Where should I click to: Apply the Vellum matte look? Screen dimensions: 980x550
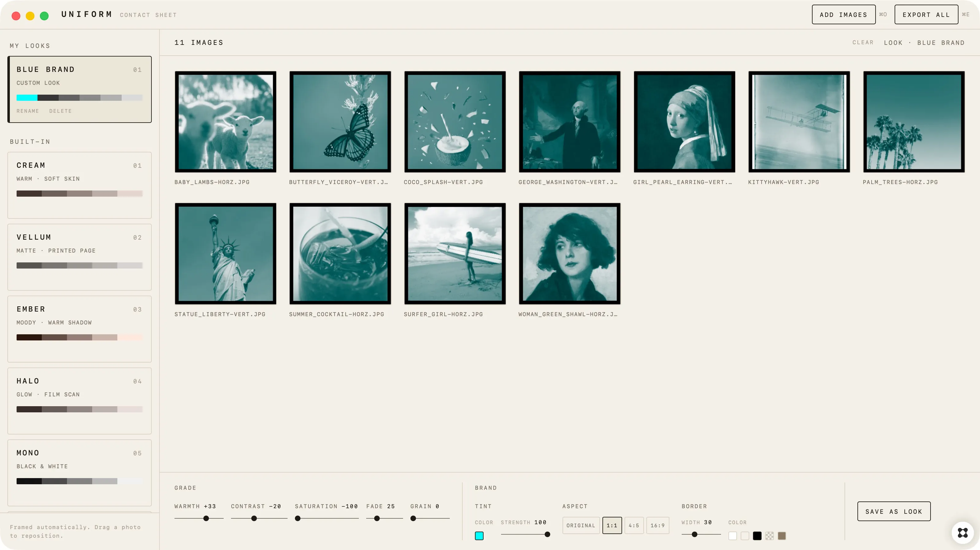click(80, 257)
